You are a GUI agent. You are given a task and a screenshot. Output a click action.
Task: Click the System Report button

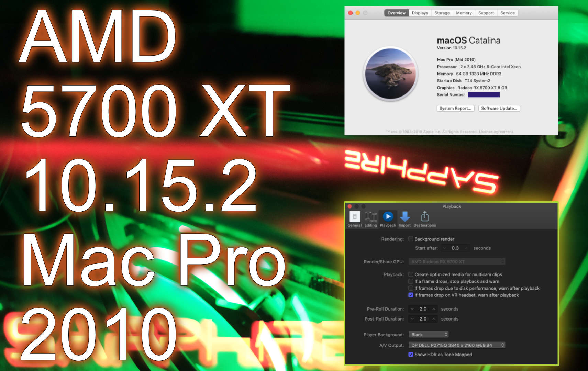coord(455,108)
